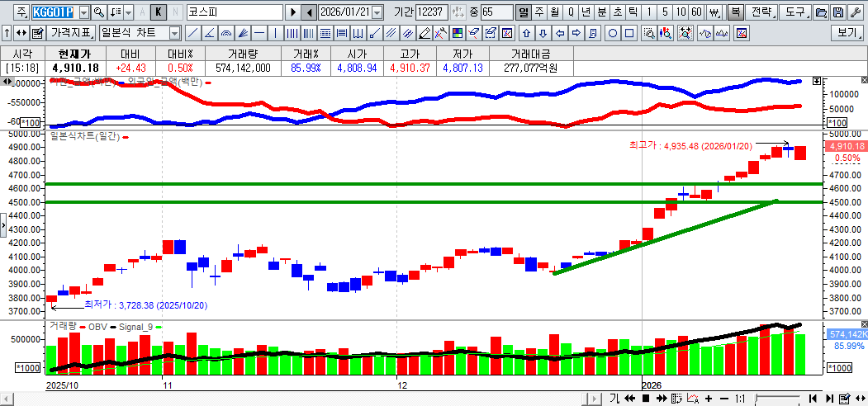Click the 보기 view button
The image size is (868, 406).
coord(847,33)
